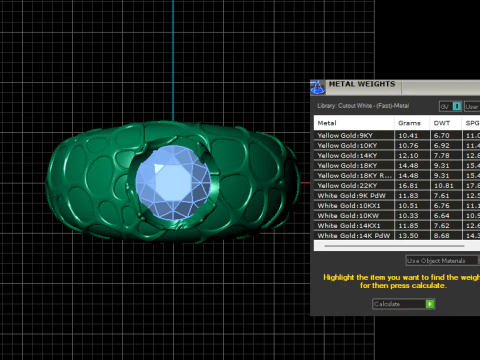This screenshot has height=360, width=480.
Task: Select the Metal Weights panel tab
Action: (x=362, y=84)
